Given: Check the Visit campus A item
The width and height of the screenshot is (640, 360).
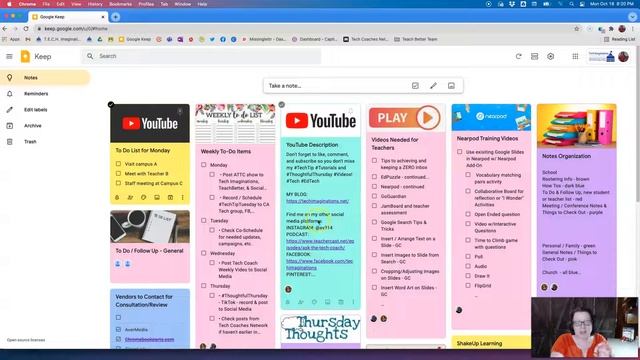Looking at the screenshot, I should (x=118, y=164).
